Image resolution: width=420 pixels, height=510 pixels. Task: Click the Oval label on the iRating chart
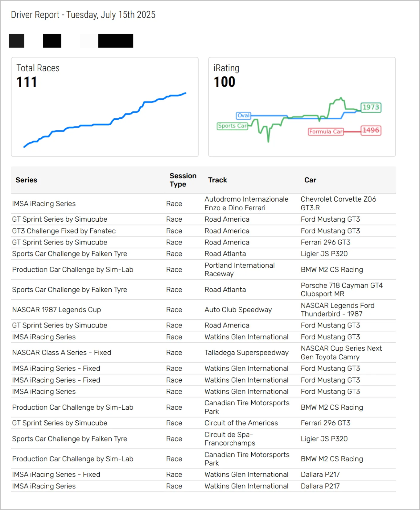(243, 115)
